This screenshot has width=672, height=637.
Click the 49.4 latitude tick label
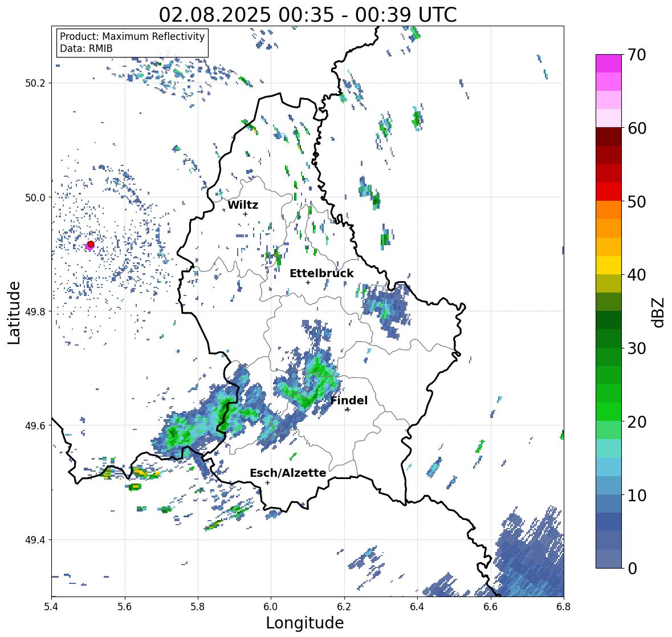35,540
